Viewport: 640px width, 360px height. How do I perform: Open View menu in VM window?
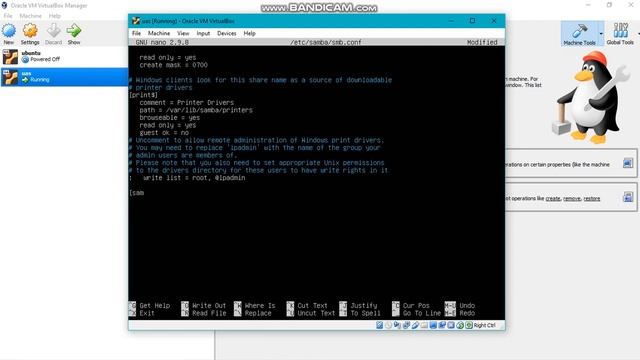coord(183,33)
